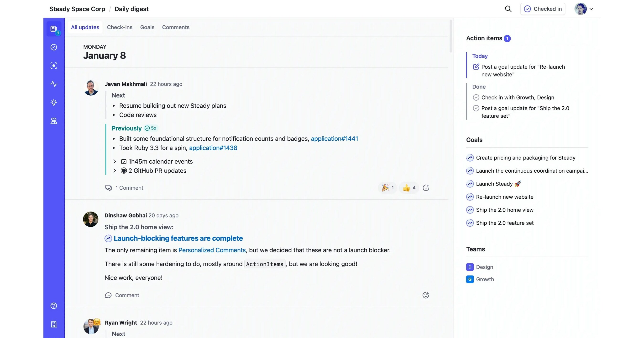Open the profile avatar dropdown at top right
The width and height of the screenshot is (644, 338).
click(x=584, y=9)
